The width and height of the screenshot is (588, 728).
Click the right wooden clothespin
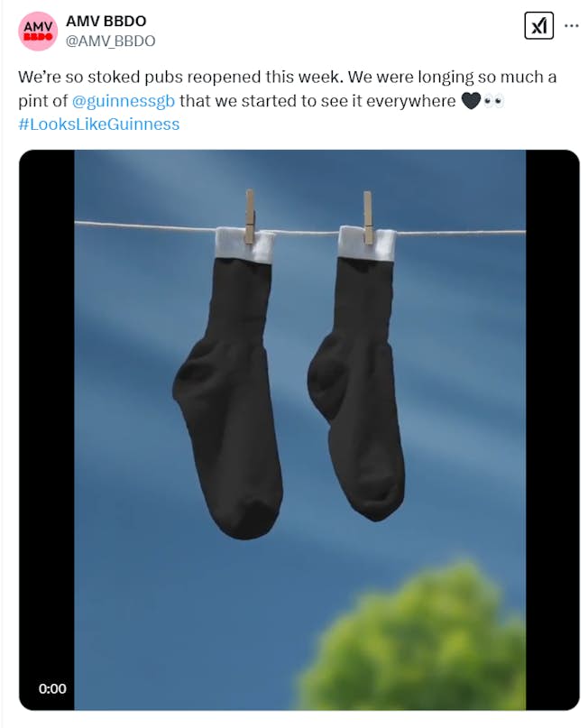[368, 217]
